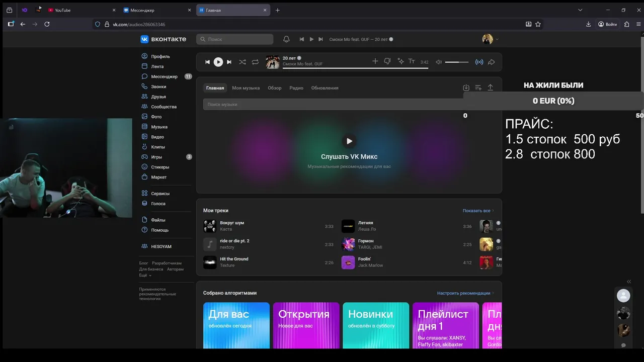Open a new browser tab with plus
The image size is (644, 362).
point(277,10)
